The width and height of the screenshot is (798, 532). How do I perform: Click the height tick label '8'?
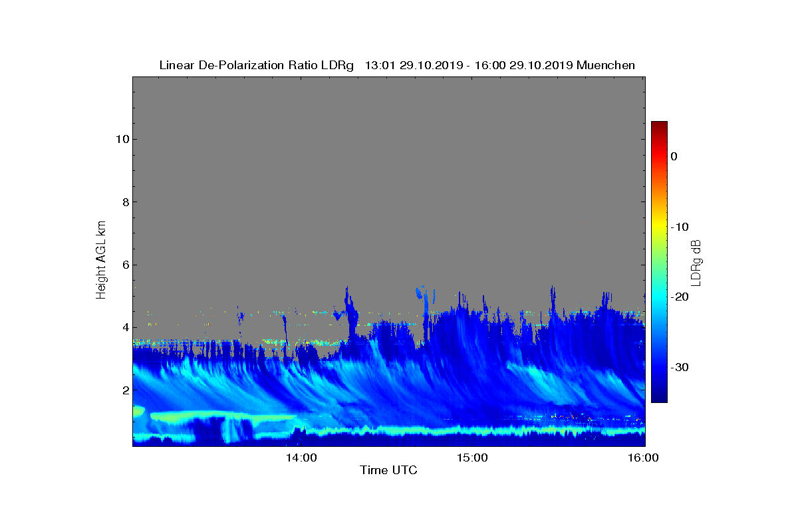click(x=124, y=202)
